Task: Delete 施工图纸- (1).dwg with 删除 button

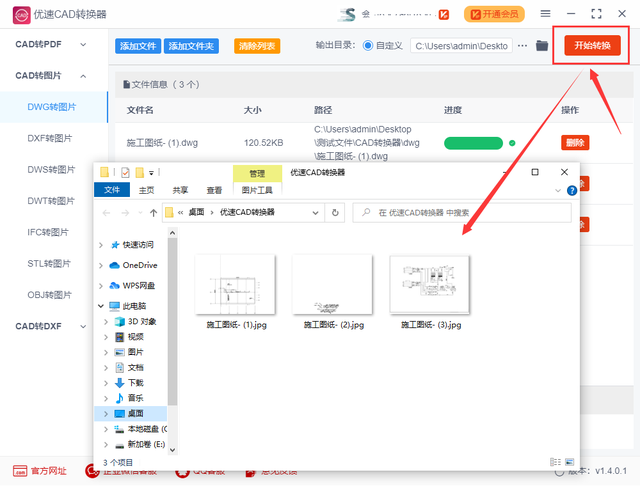Action: click(575, 143)
